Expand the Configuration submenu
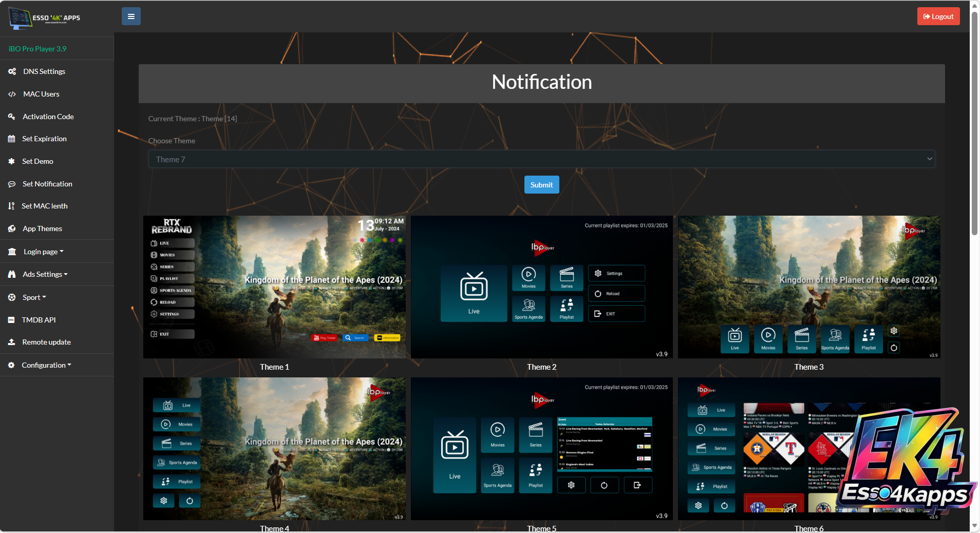The image size is (980, 533). (x=46, y=365)
